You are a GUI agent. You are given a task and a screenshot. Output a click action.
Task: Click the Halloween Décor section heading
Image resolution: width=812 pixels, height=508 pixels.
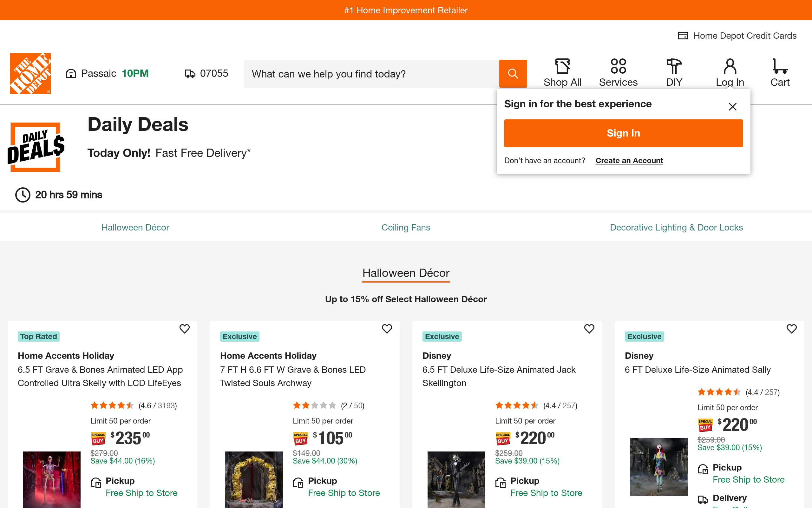point(406,273)
